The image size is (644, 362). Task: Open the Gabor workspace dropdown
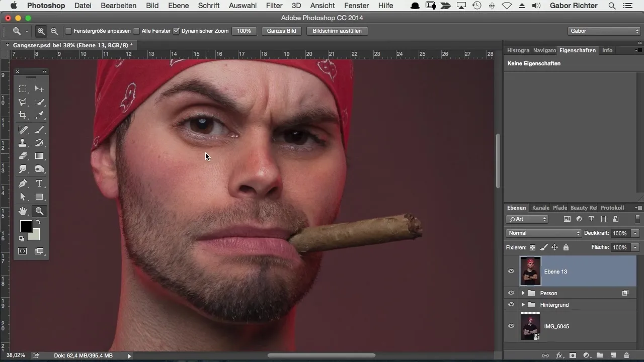(604, 31)
